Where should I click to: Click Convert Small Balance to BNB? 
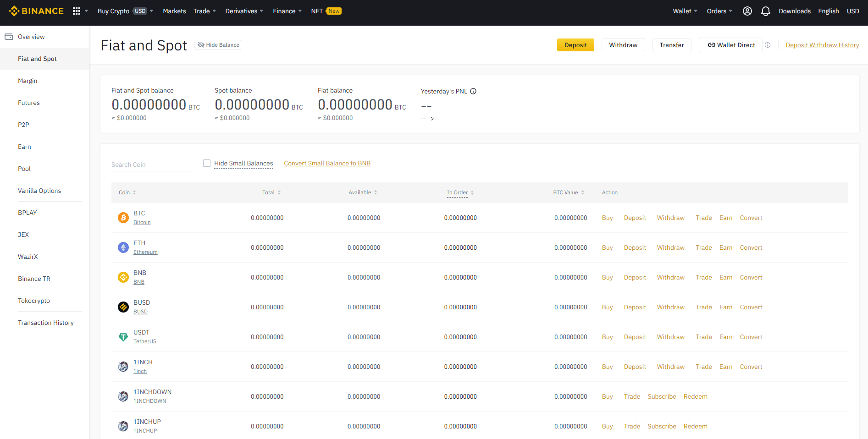(x=327, y=163)
